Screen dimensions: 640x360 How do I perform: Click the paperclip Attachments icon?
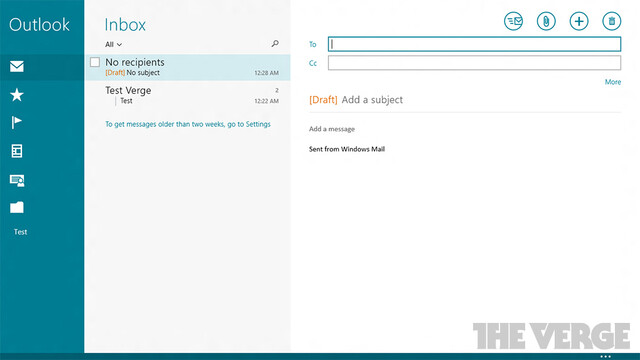pos(546,21)
